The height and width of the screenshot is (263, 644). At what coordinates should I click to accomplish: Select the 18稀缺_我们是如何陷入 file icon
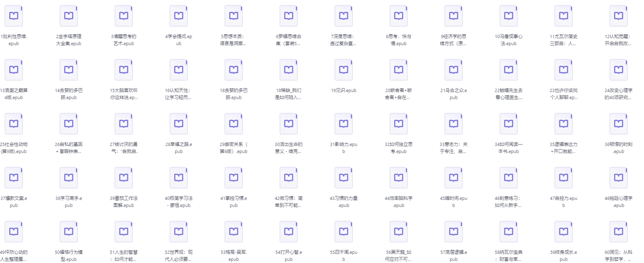(x=289, y=70)
